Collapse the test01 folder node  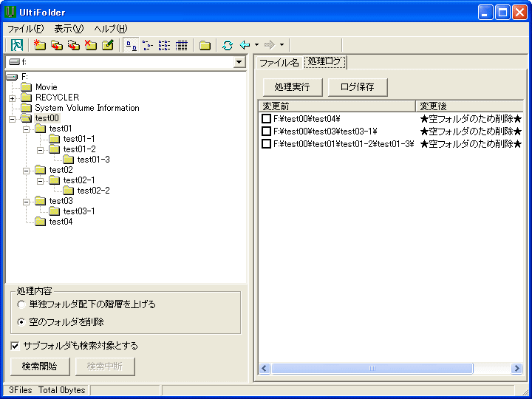(x=27, y=129)
